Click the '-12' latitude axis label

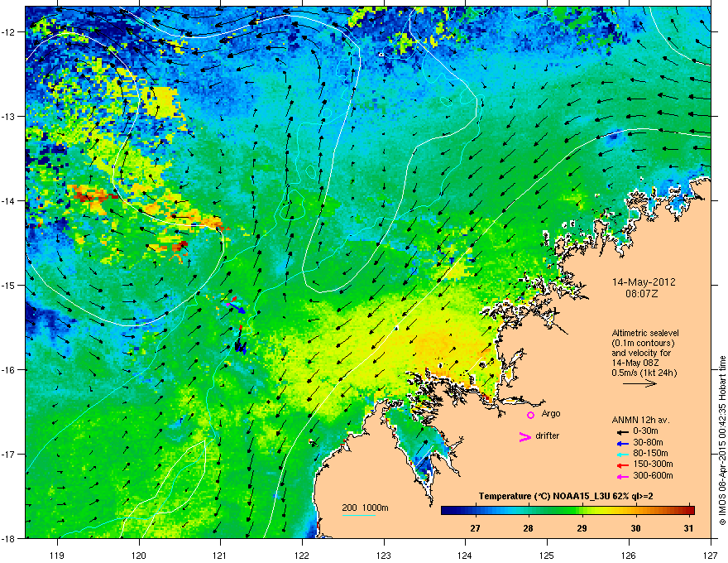click(x=9, y=32)
